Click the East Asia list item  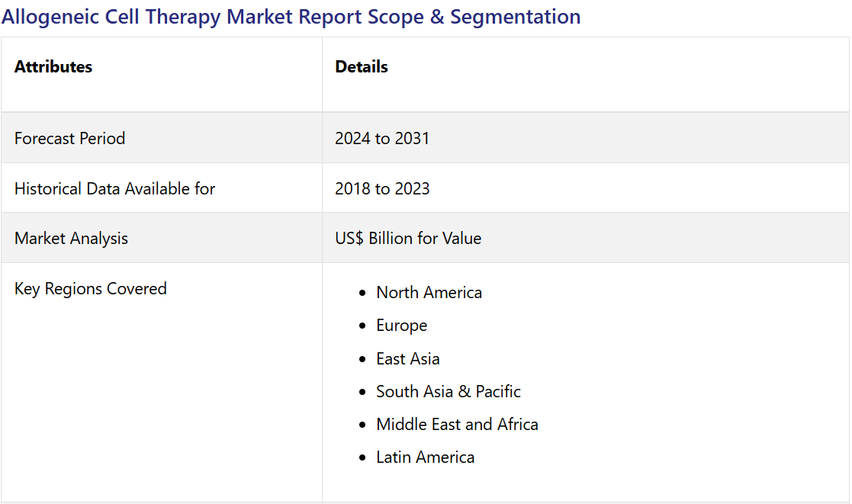(x=407, y=358)
